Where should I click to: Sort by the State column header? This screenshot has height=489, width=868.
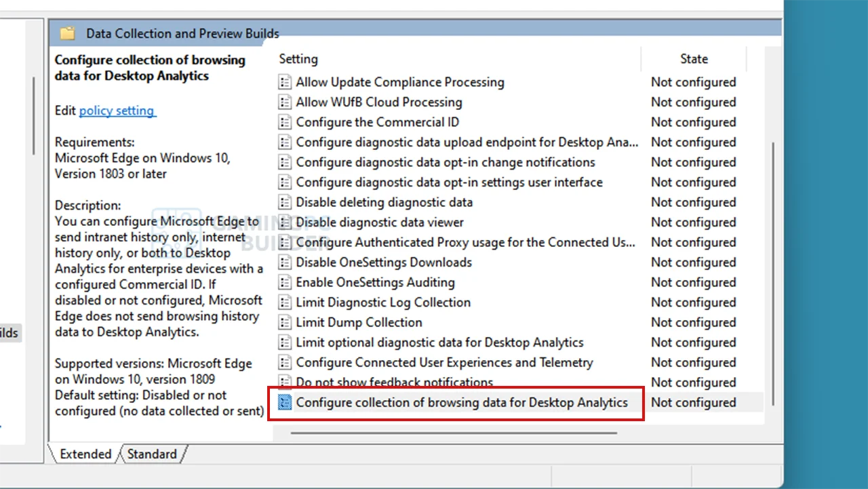click(694, 59)
